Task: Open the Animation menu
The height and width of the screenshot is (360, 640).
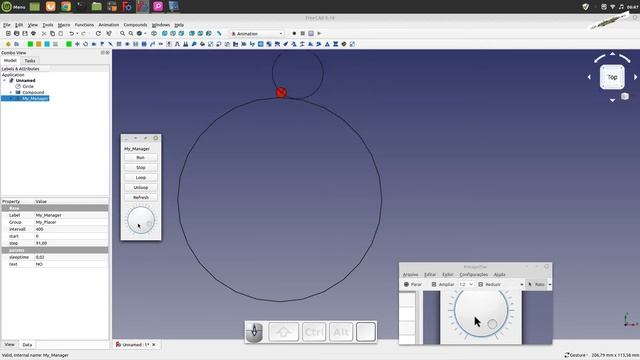Action: point(109,25)
